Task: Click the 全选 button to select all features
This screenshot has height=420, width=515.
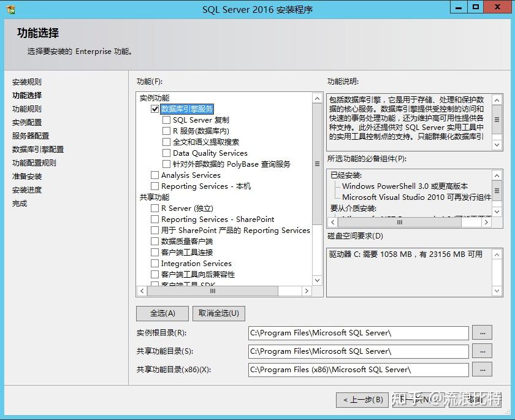Action: tap(162, 313)
